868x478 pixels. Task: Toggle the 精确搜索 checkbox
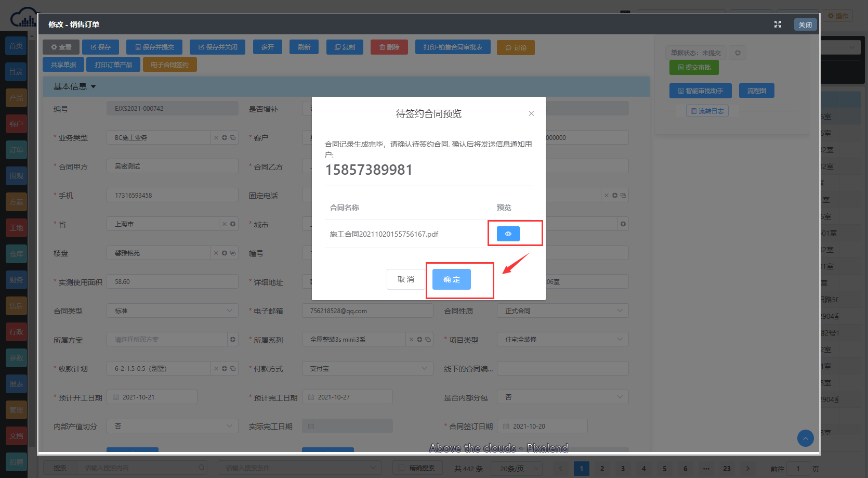click(401, 468)
